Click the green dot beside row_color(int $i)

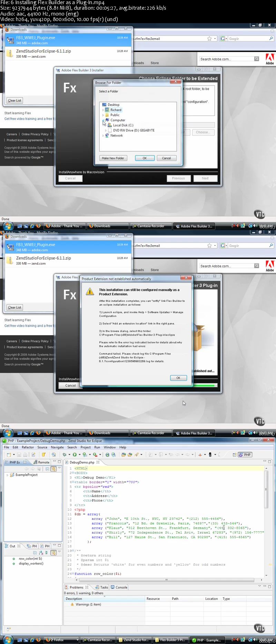(14, 559)
